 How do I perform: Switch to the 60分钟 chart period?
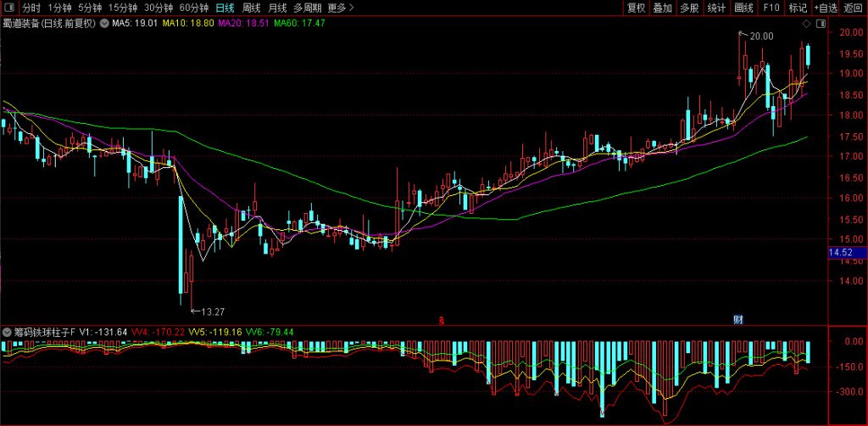coord(194,8)
